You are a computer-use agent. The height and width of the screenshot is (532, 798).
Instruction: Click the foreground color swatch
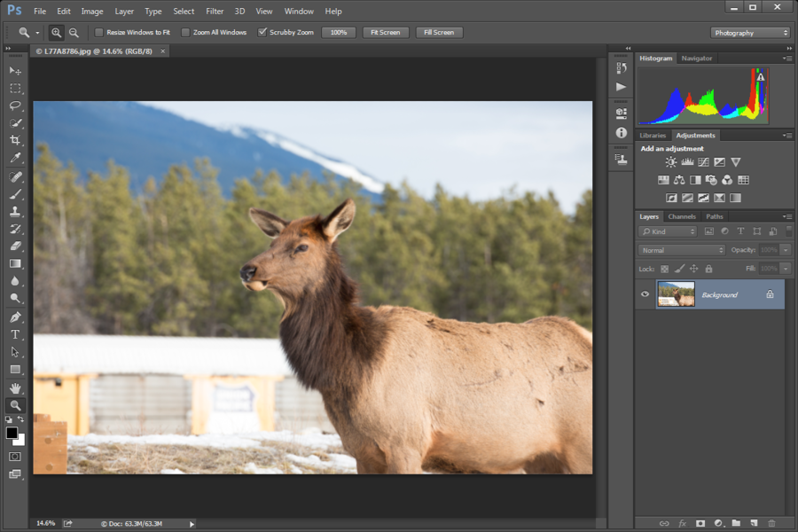(12, 433)
